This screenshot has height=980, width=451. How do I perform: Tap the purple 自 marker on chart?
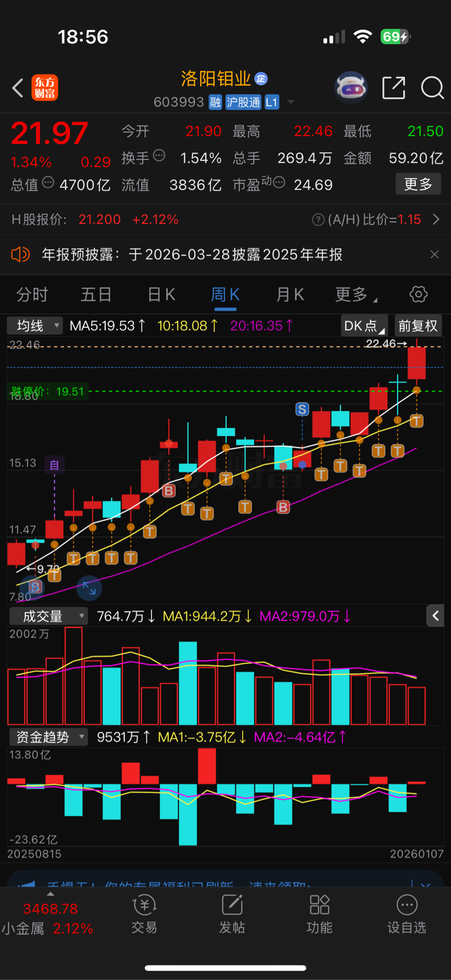pos(55,465)
